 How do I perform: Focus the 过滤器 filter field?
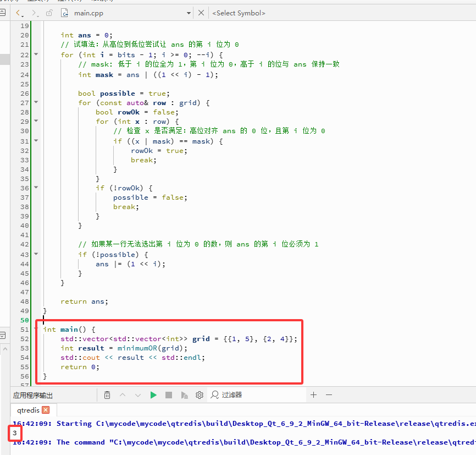click(257, 395)
